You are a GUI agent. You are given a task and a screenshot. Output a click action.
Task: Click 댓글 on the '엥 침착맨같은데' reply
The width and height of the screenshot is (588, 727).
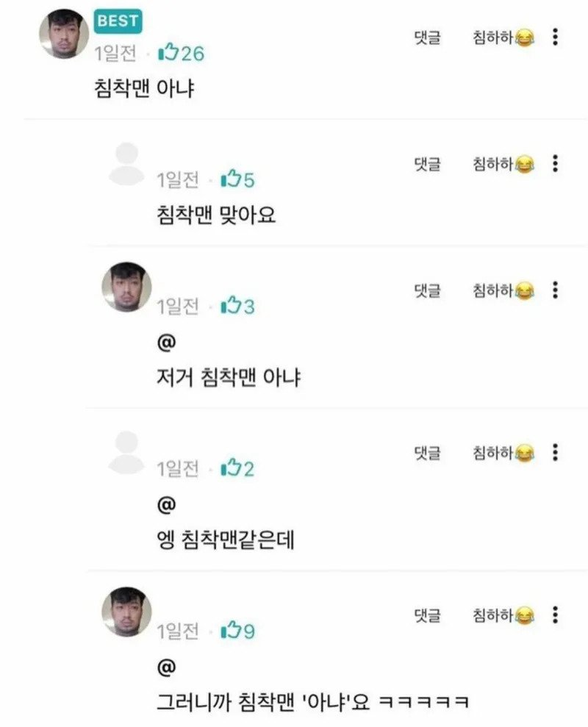(427, 453)
